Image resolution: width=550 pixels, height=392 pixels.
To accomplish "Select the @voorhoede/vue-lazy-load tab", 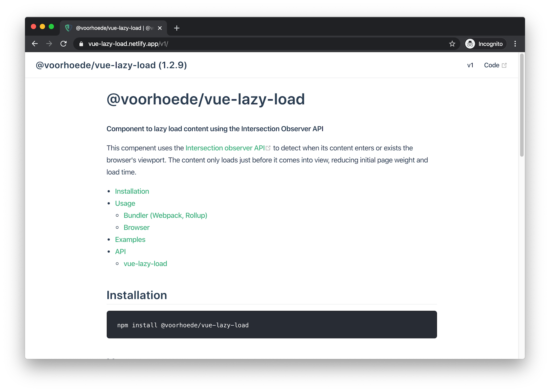I will pyautogui.click(x=112, y=28).
